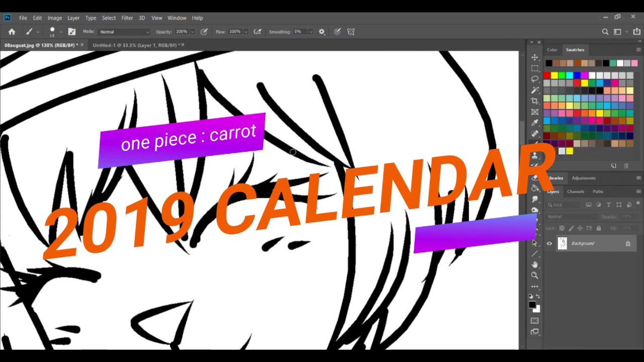Viewport: 644px width, 362px height.
Task: Select the Background layer thumbnail
Action: [562, 243]
